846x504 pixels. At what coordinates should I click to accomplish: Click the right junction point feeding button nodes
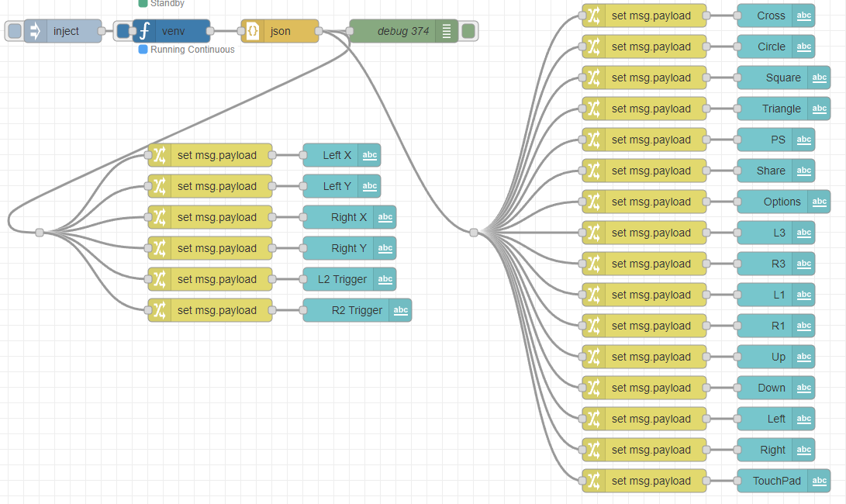point(474,232)
